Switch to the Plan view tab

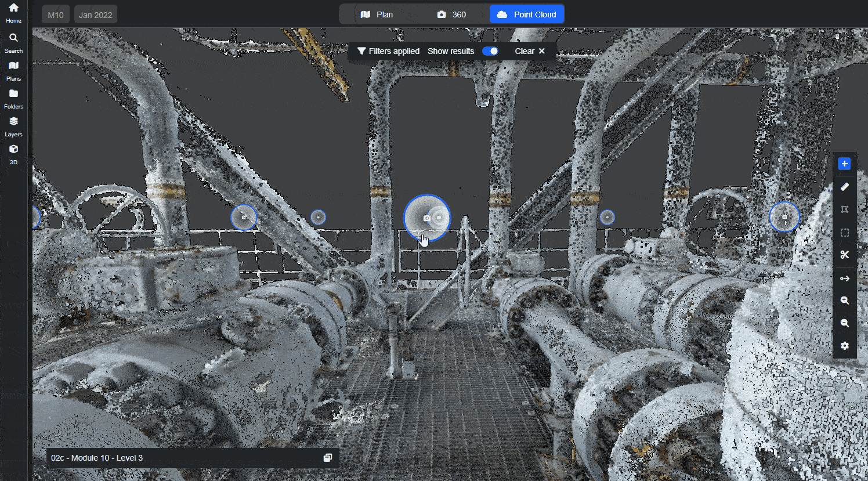[377, 15]
